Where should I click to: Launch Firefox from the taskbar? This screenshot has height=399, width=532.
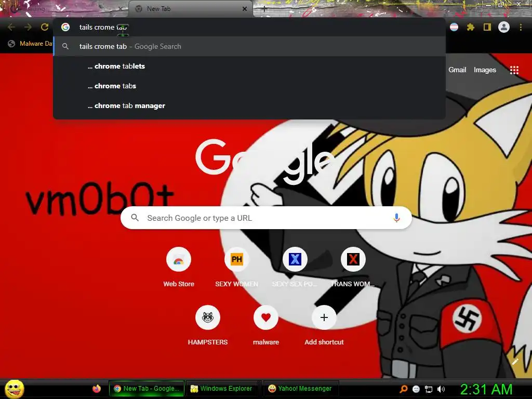click(x=96, y=389)
